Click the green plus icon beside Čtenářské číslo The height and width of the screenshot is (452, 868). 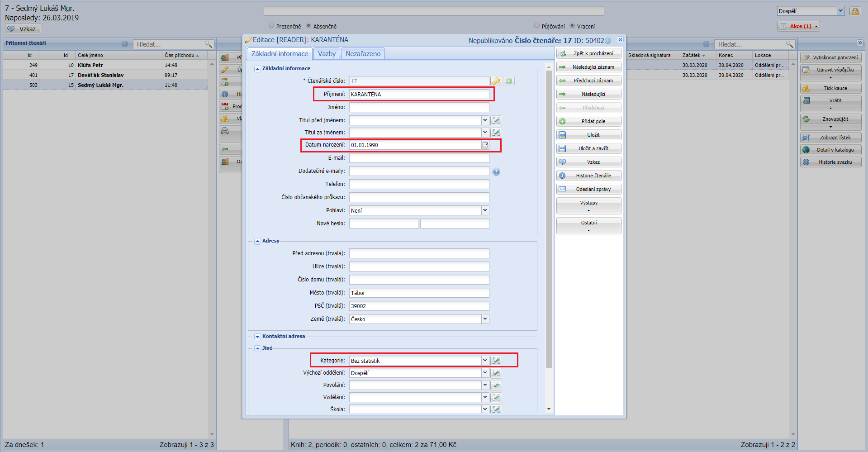click(509, 81)
